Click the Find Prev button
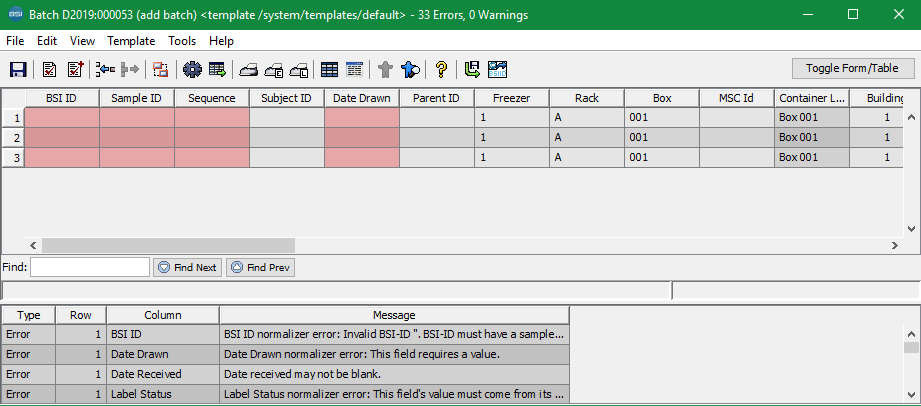The height and width of the screenshot is (406, 921). 260,267
